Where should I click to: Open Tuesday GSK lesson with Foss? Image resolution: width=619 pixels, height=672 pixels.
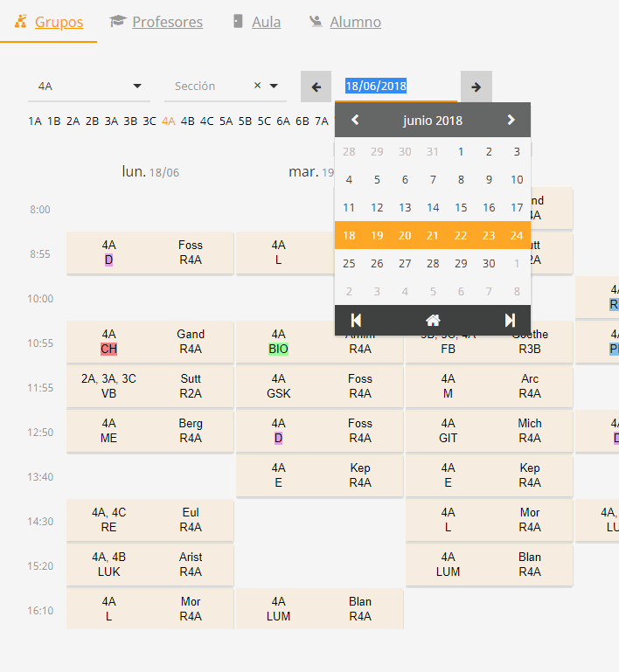pyautogui.click(x=319, y=386)
